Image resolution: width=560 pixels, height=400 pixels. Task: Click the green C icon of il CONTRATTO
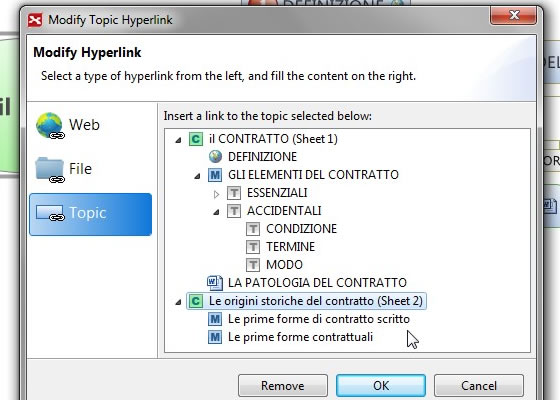pos(196,139)
